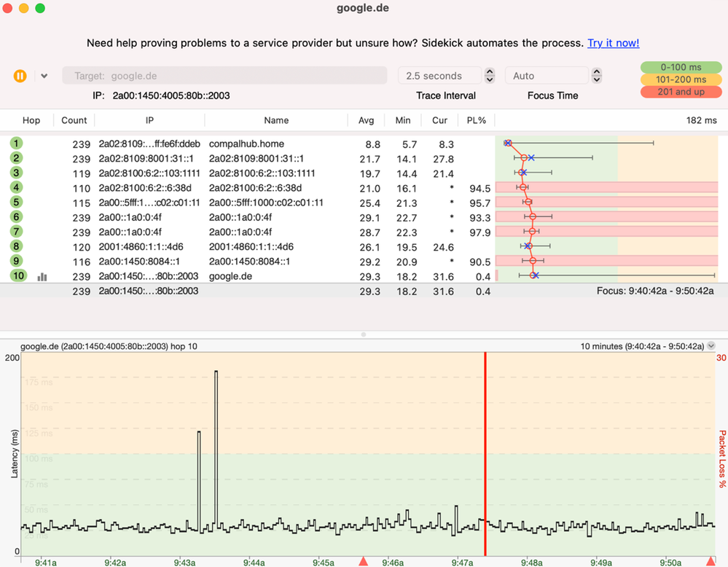Click the yellow macOS minimize window button

click(23, 8)
